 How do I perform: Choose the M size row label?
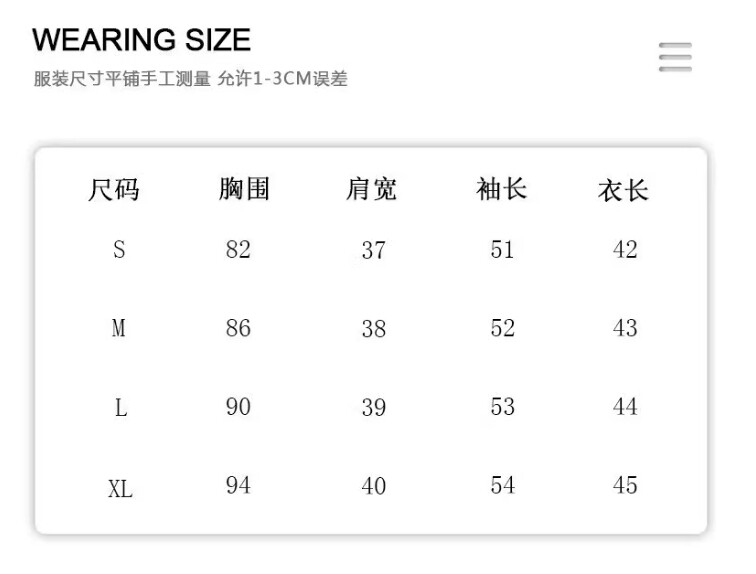click(x=119, y=328)
